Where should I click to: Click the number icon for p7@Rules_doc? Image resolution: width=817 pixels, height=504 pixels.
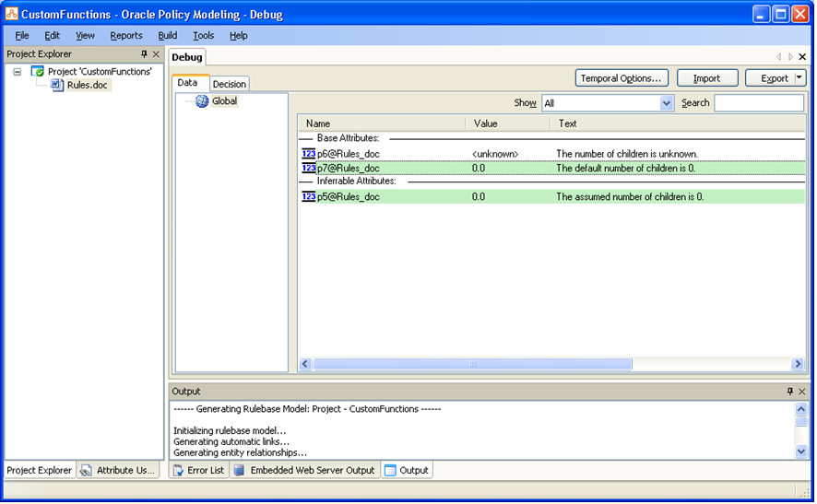point(309,169)
